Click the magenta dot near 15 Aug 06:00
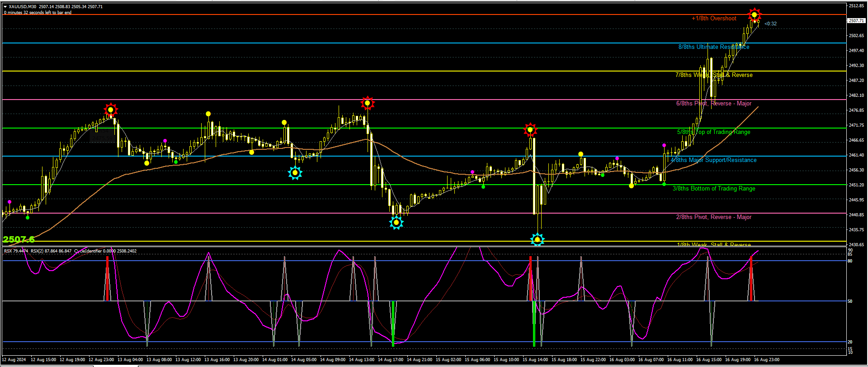 (472, 172)
